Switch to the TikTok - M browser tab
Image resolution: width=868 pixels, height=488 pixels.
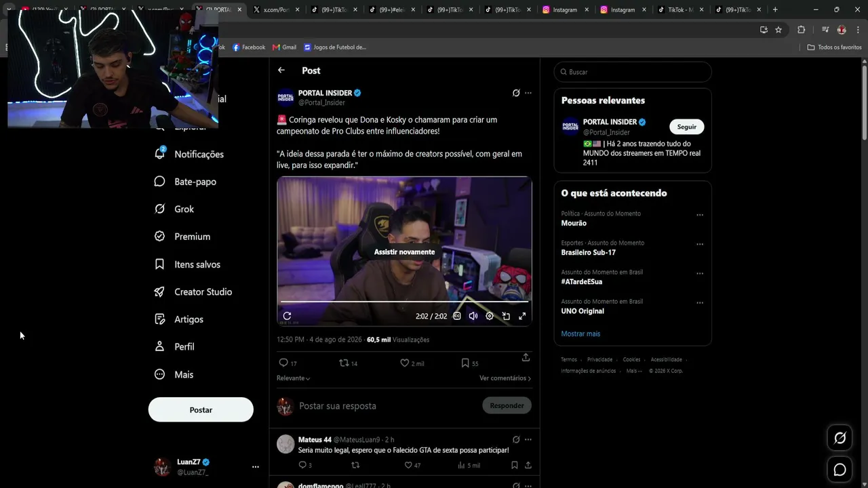[681, 9]
